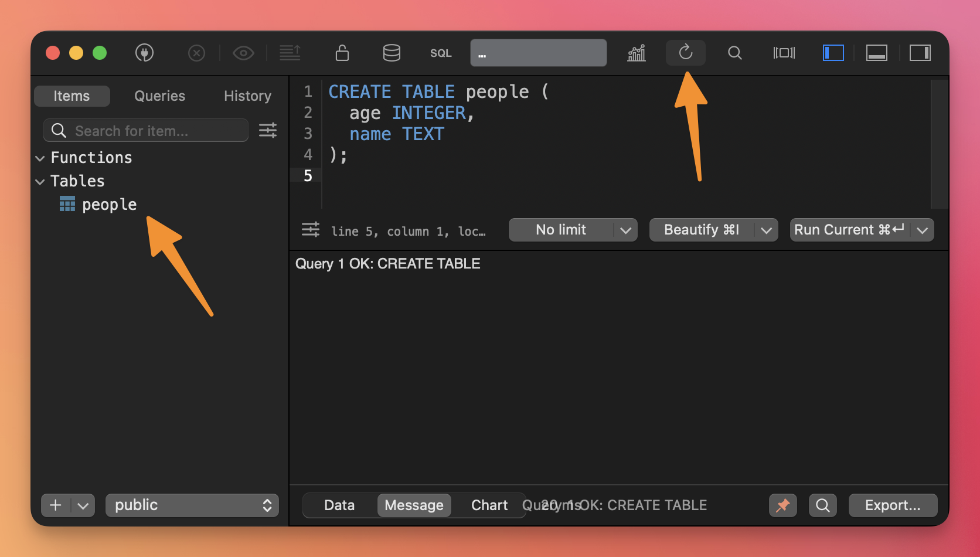Select the people table
The width and height of the screenshot is (980, 557).
(109, 205)
